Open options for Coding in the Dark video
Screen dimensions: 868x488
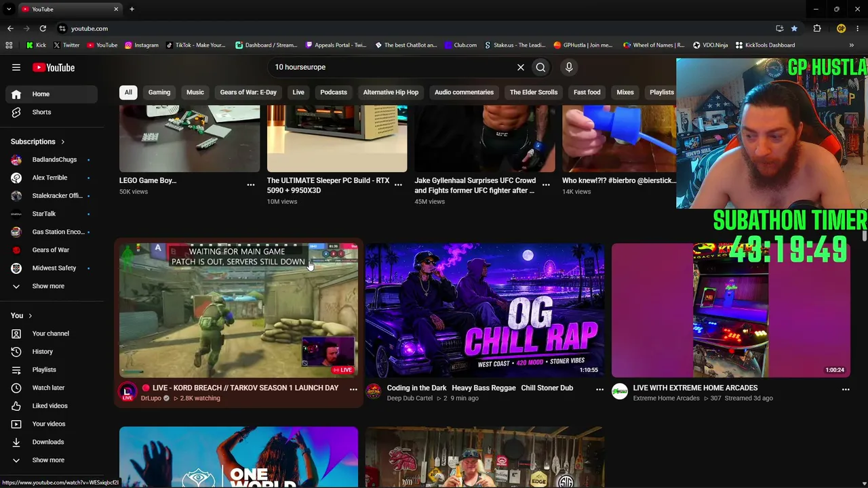(599, 389)
